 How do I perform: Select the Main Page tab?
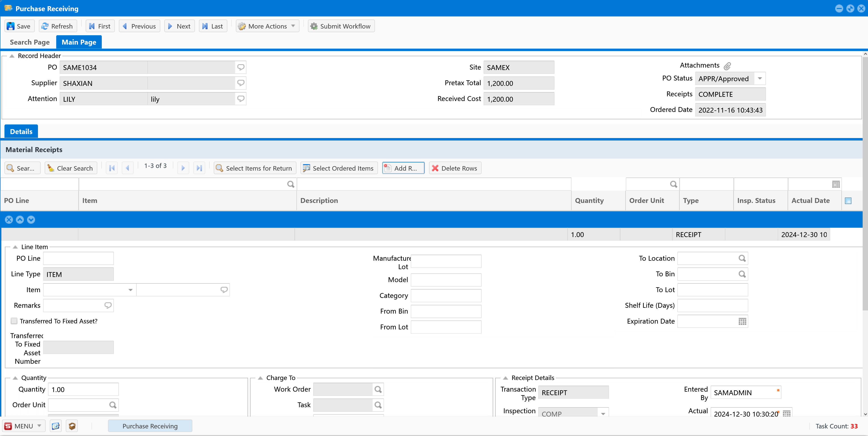pyautogui.click(x=79, y=42)
